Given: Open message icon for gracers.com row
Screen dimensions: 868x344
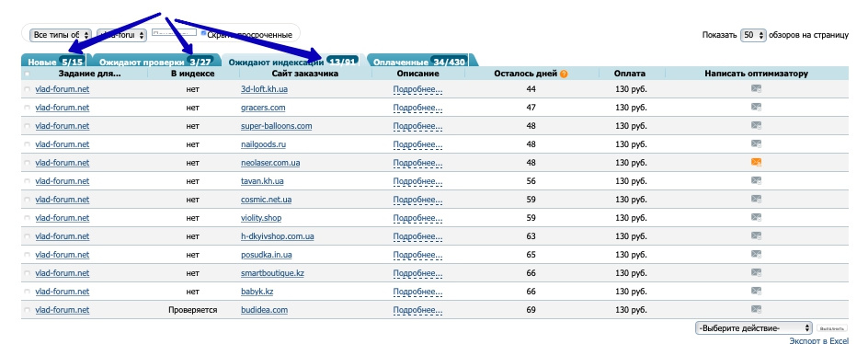Looking at the screenshot, I should tap(756, 107).
